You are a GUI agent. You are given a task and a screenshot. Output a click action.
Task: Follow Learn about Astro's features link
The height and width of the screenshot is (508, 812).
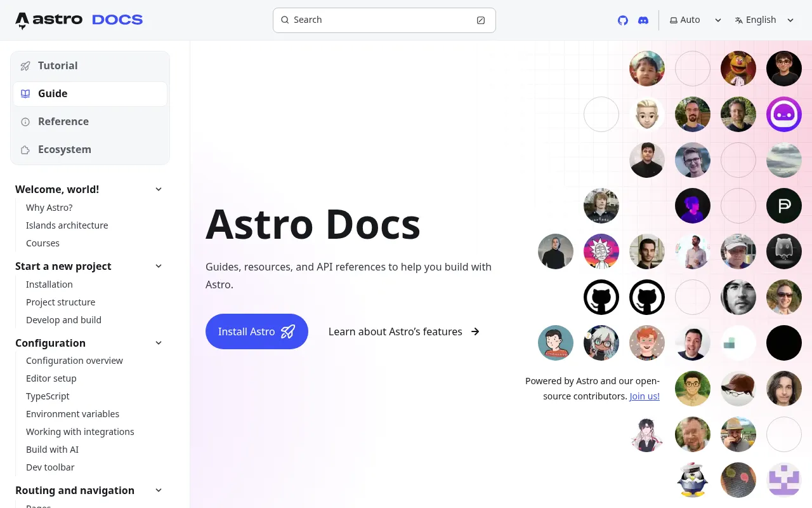pos(404,331)
